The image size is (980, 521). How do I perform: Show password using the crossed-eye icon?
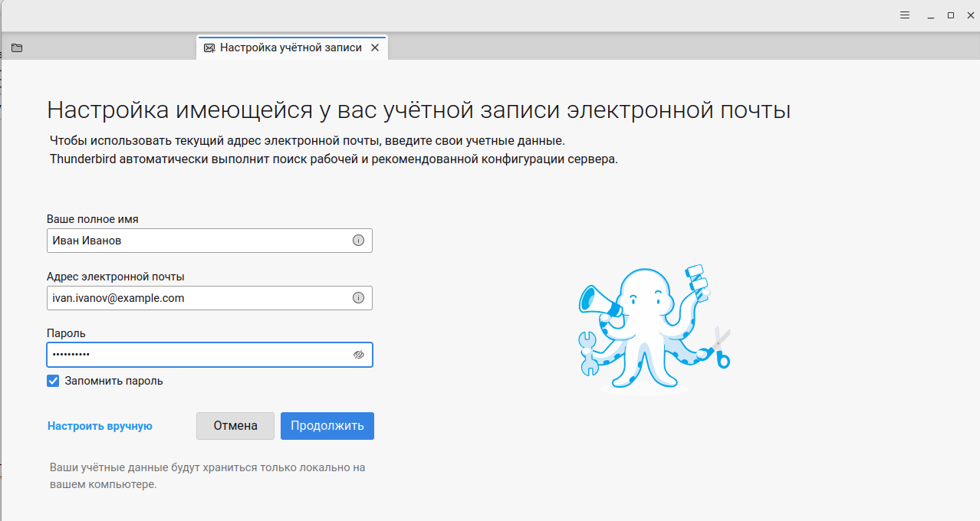pos(358,355)
